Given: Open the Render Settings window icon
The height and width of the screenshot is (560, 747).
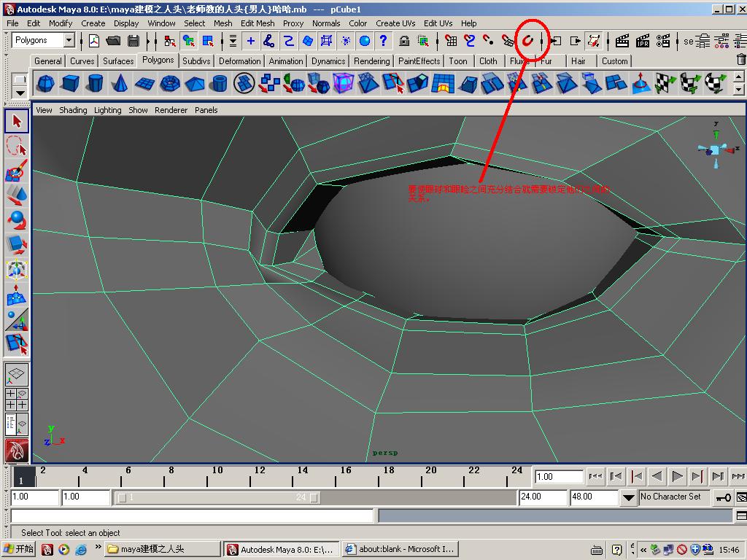Looking at the screenshot, I should click(x=663, y=41).
